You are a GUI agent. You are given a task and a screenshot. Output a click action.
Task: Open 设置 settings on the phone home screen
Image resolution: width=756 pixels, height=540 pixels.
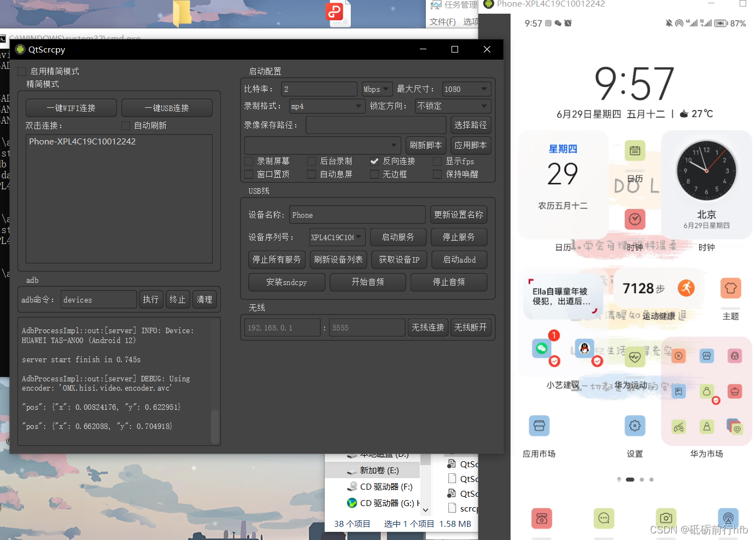coord(635,426)
